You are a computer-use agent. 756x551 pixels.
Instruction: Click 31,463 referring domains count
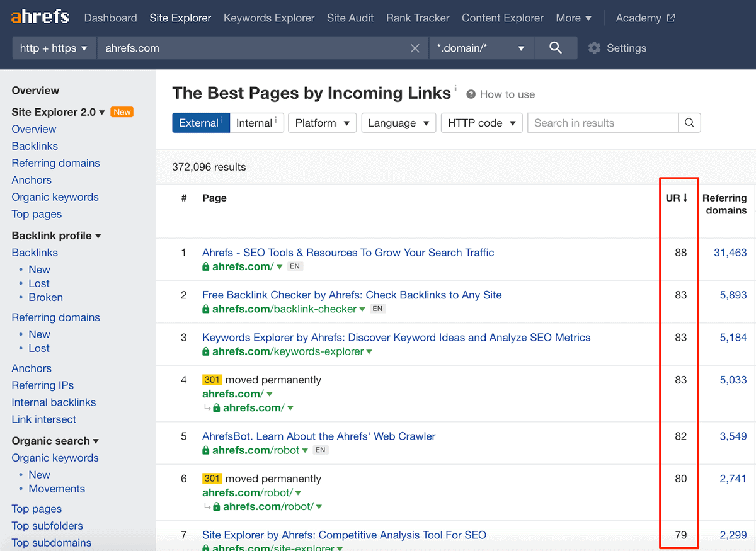[x=730, y=253]
